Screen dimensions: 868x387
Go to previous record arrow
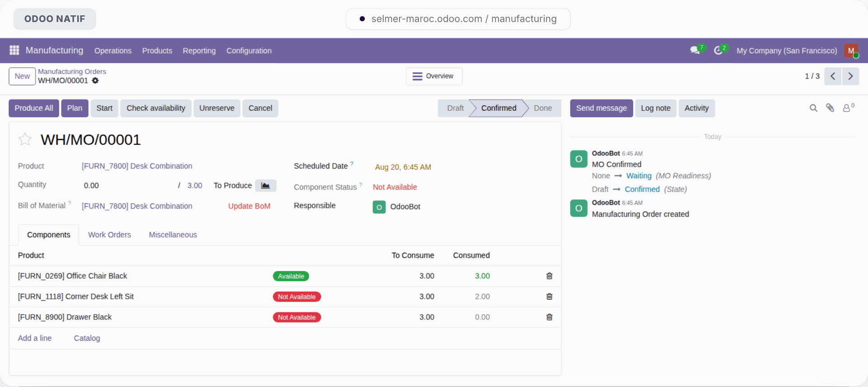tap(833, 76)
